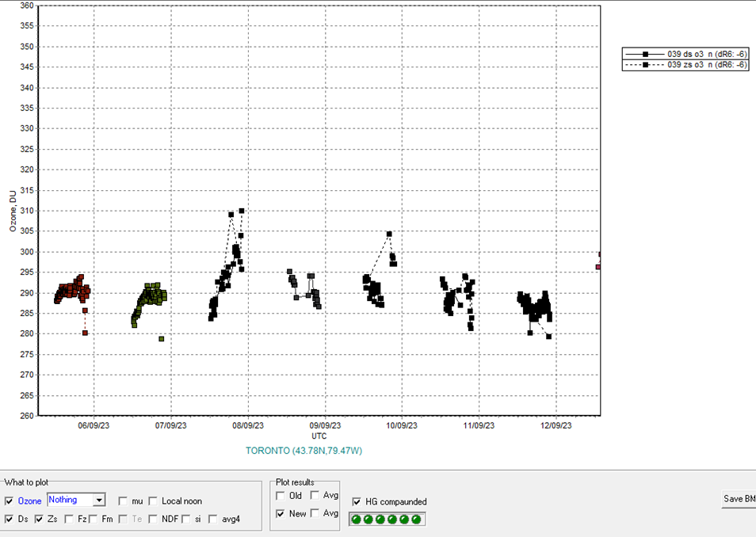
Task: Tick the NDF checkbox
Action: coord(153,519)
